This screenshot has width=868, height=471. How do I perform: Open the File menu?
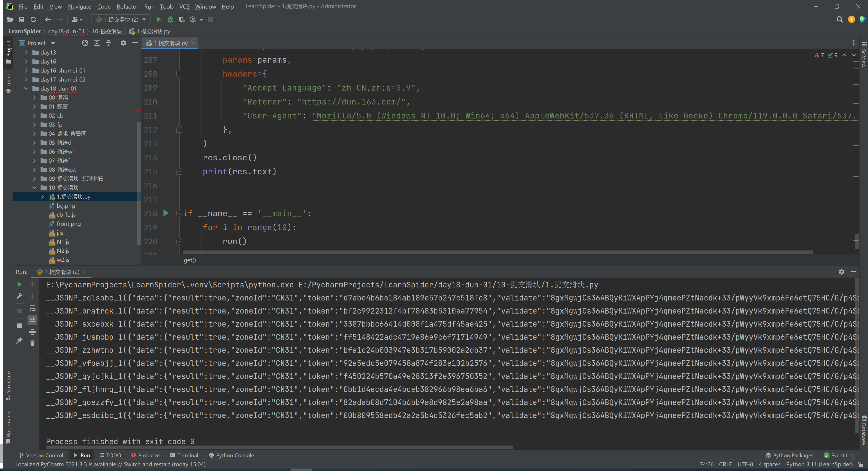[23, 6]
